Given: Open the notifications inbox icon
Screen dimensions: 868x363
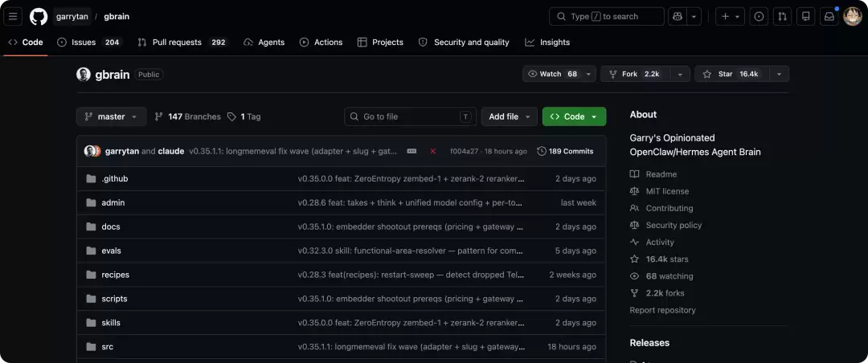Looking at the screenshot, I should pos(829,17).
